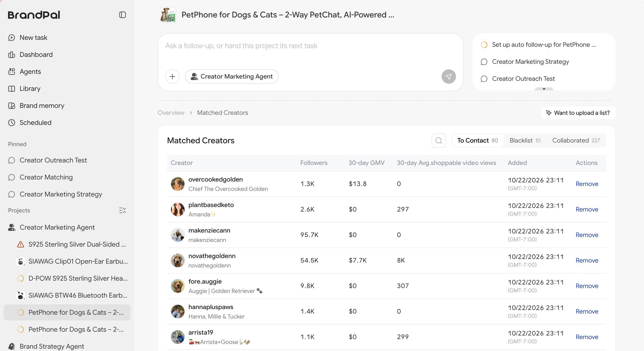Click the PetPhone product thumbnail in header

click(x=168, y=15)
